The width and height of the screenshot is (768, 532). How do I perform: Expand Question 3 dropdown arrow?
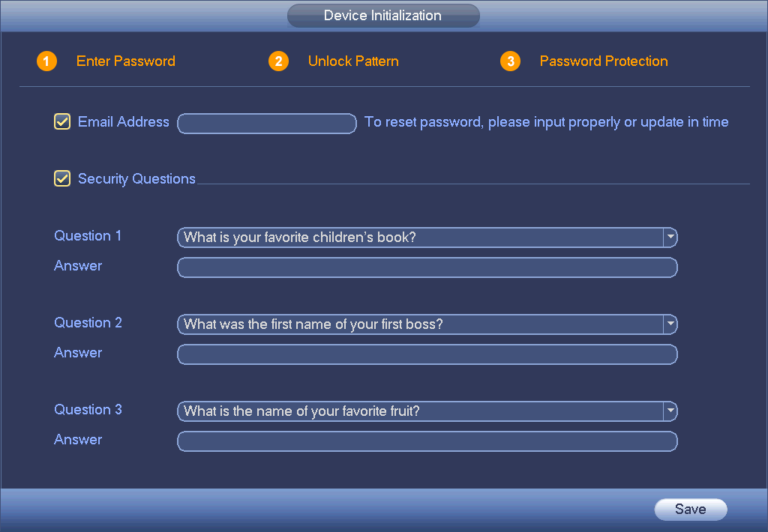(670, 411)
